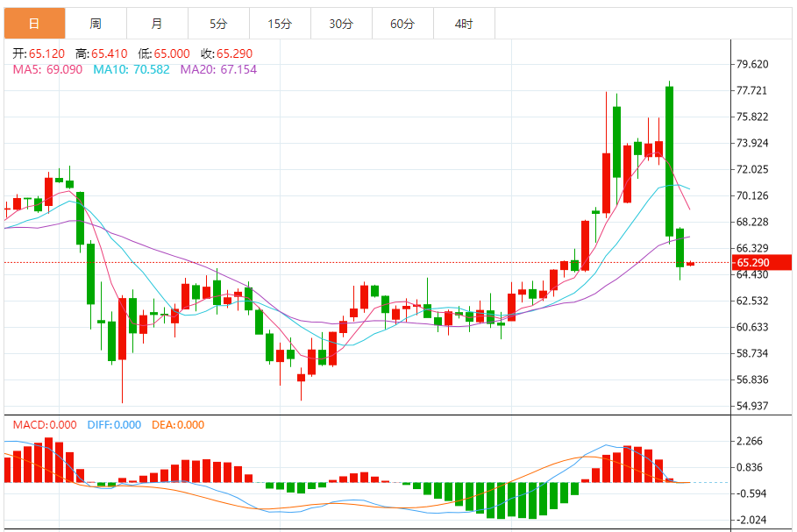Open the 30分 interval tab
This screenshot has height=532, width=797.
(x=341, y=24)
